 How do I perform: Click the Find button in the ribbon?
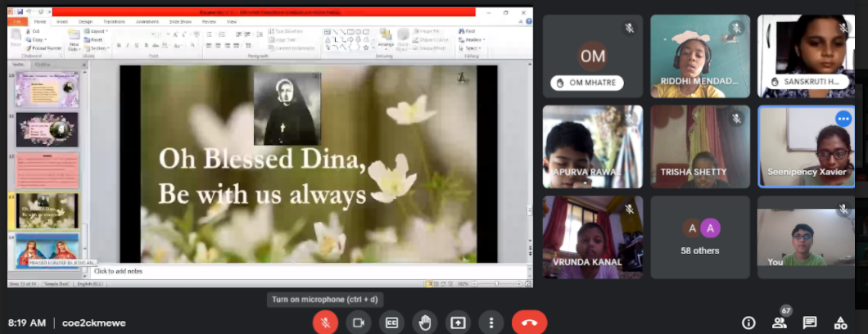click(x=470, y=31)
